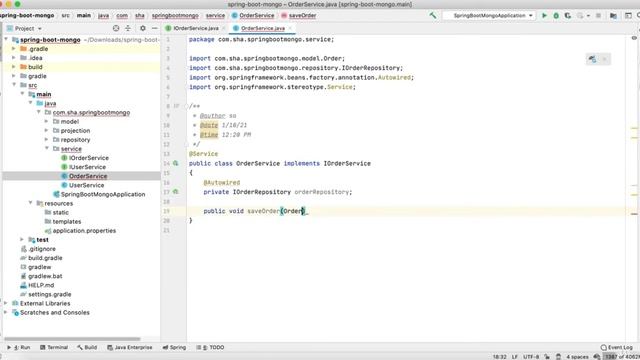Collapse all in Project panel
Viewport: 640px width, 360px height.
(128, 28)
